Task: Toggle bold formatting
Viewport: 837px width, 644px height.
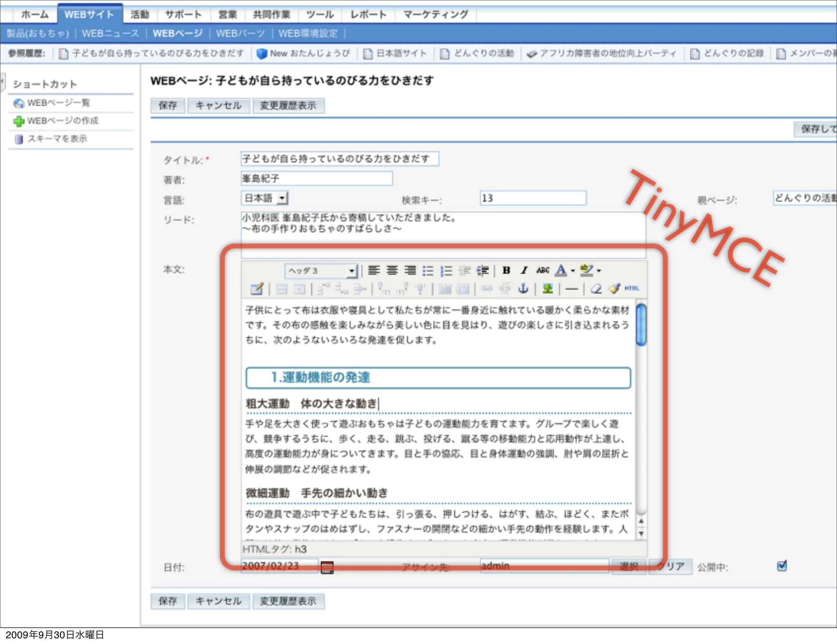Action: point(506,270)
